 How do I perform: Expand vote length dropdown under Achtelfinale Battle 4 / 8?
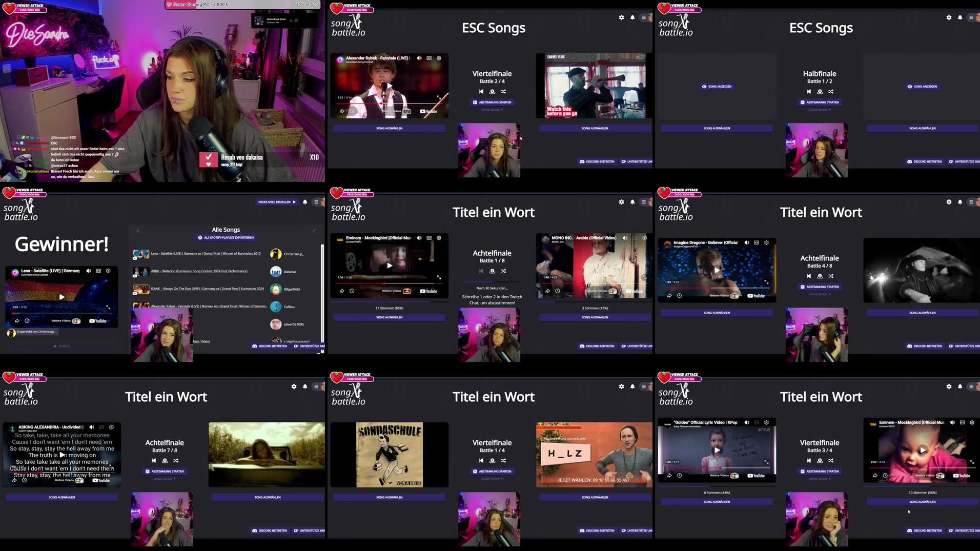(x=819, y=294)
